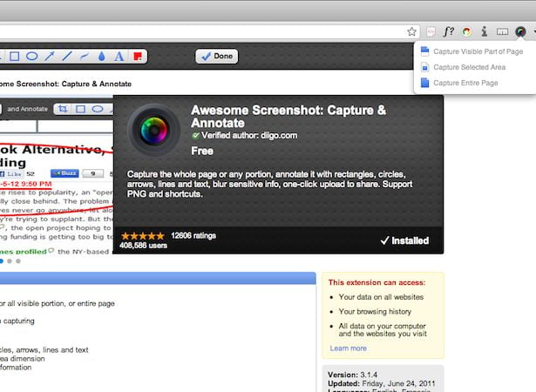Image resolution: width=536 pixels, height=392 pixels.
Task: Click the 'Free' price label
Action: [x=202, y=151]
